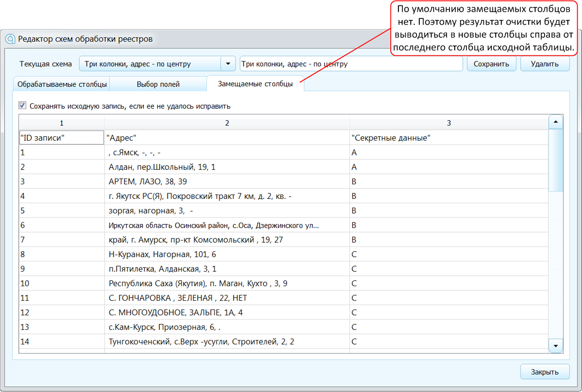The height and width of the screenshot is (392, 582).
Task: Select the "Тунгокоченский, с.Верх -усугли" cell
Action: click(x=227, y=341)
